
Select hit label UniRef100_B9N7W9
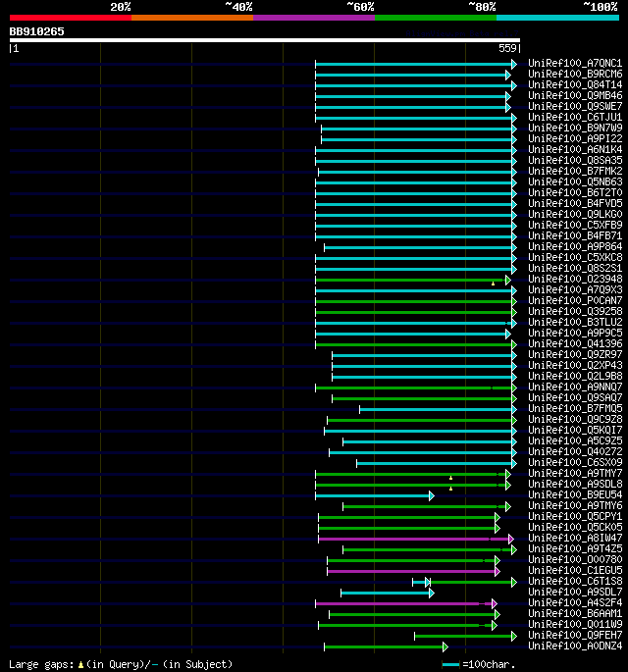(575, 128)
